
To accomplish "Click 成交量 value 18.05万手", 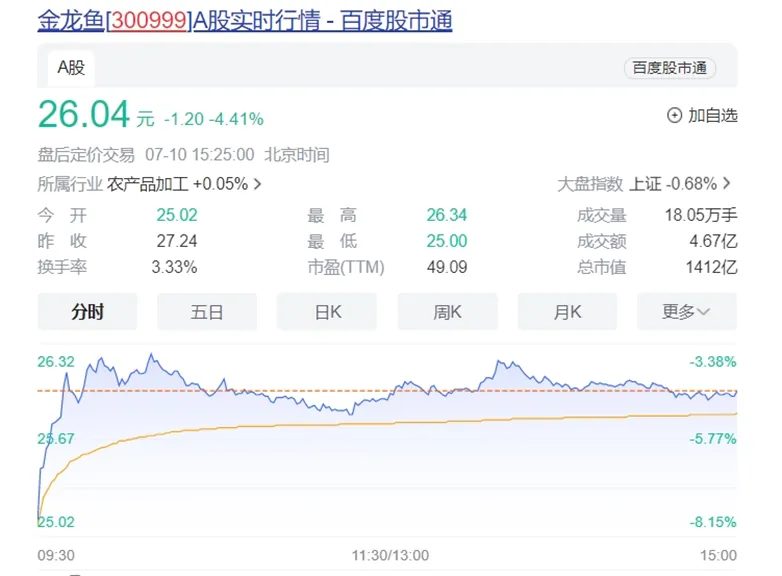I will [x=701, y=215].
